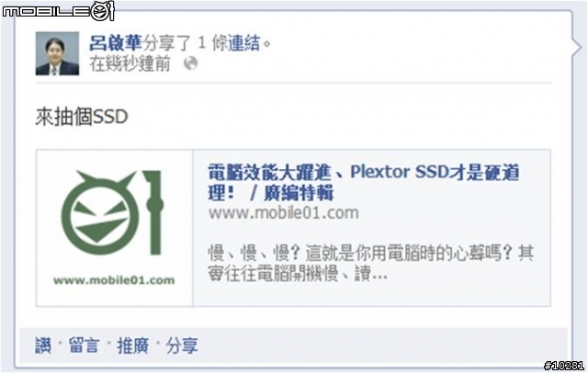Viewport: 588px width, 373px height.
Task: Click the timeline pointer arrow on card edge
Action: [577, 47]
